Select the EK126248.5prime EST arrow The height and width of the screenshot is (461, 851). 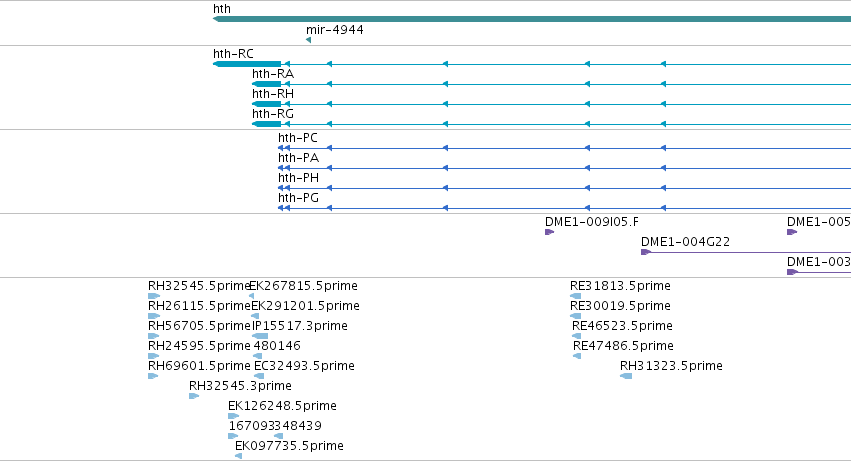233,416
